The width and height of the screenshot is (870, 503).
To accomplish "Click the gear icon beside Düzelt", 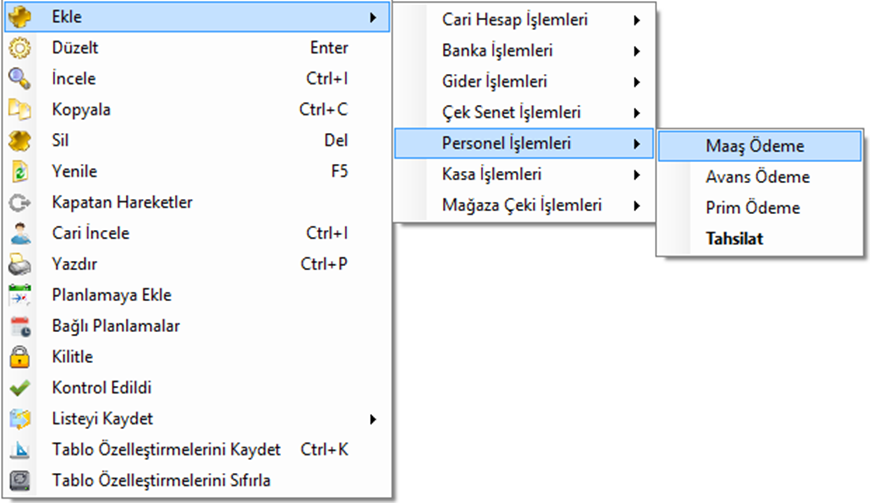I will [x=20, y=48].
